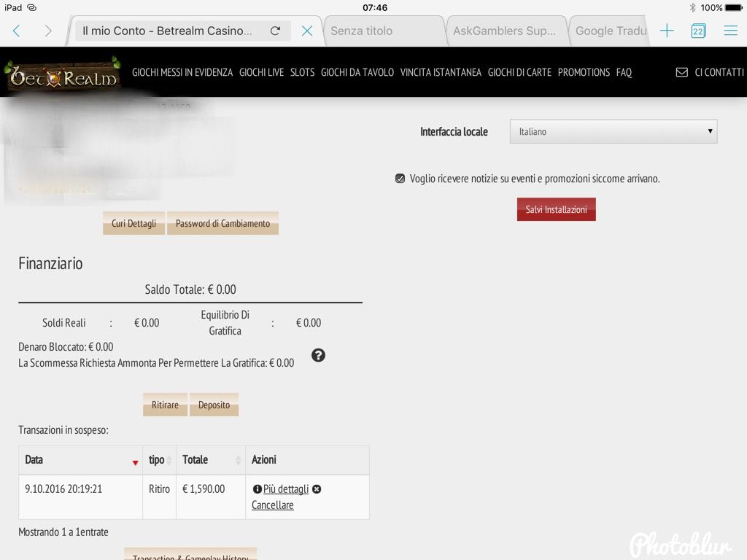Click the Ritirare button
Image resolution: width=747 pixels, height=560 pixels.
tap(165, 405)
